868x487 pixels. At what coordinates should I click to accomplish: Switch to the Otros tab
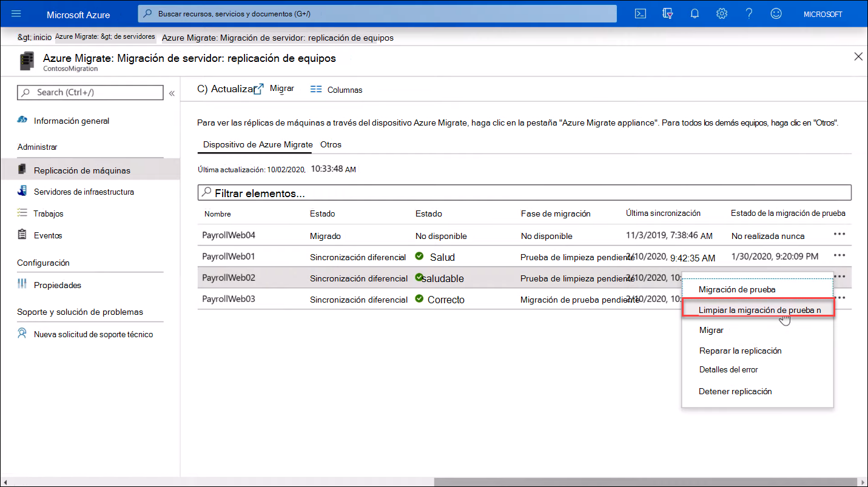[x=331, y=144]
